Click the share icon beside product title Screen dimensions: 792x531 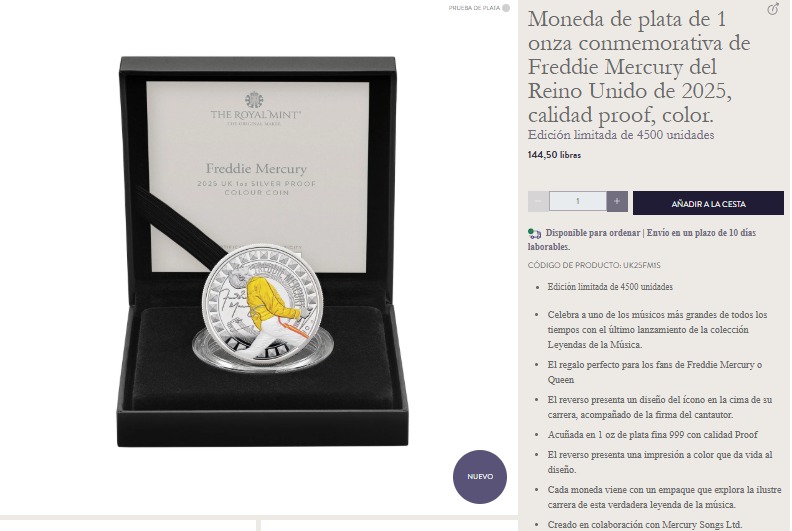pyautogui.click(x=773, y=9)
